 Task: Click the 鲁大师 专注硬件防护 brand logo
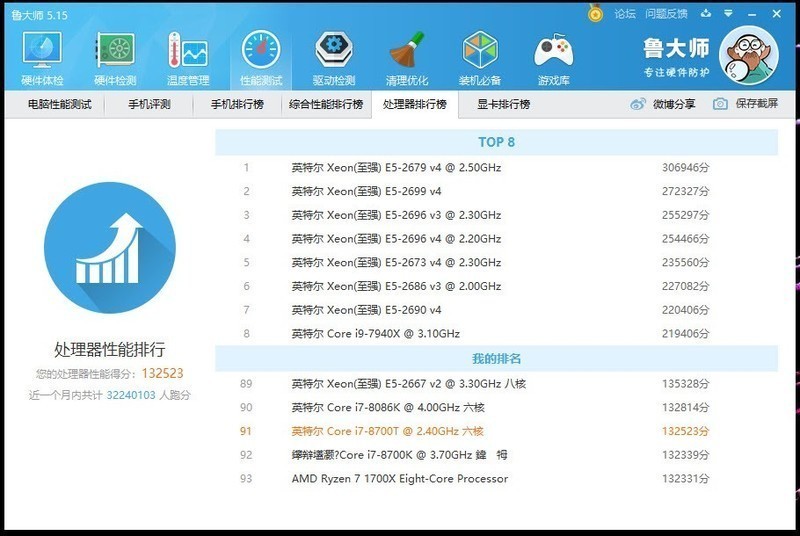[676, 57]
